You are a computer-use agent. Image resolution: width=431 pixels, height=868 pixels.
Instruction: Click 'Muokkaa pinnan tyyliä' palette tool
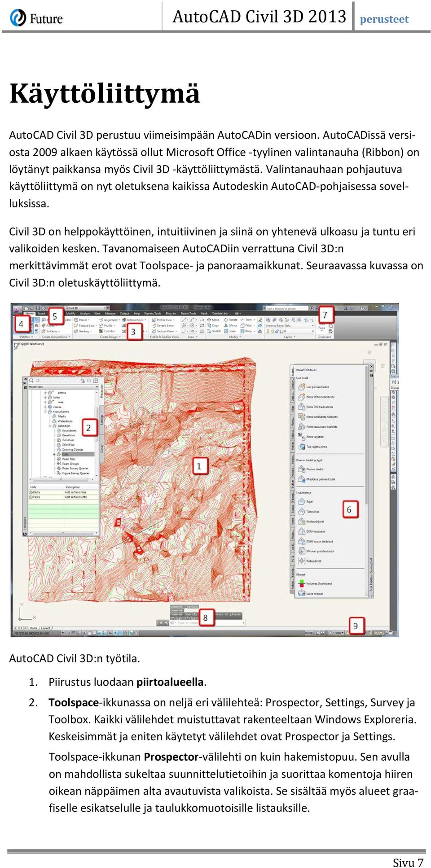tap(316, 479)
